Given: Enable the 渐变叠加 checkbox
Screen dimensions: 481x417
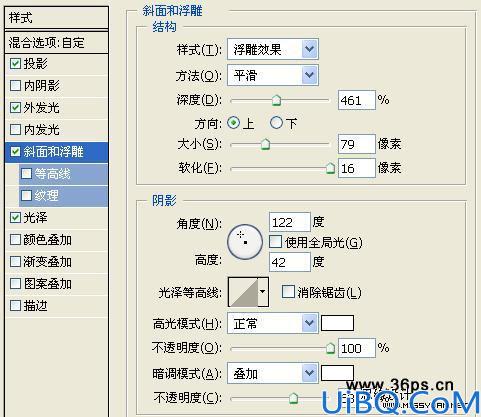Looking at the screenshot, I should (15, 262).
